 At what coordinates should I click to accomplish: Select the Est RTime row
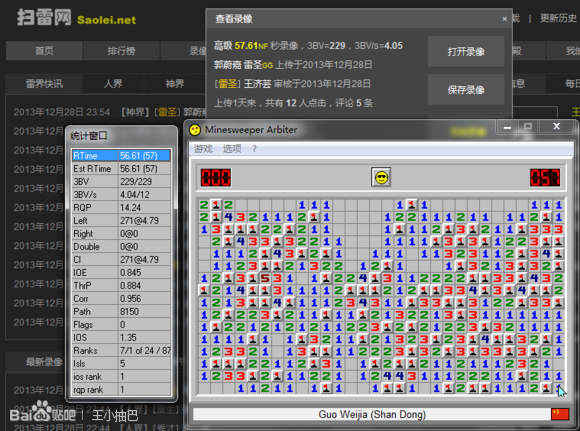pos(121,169)
